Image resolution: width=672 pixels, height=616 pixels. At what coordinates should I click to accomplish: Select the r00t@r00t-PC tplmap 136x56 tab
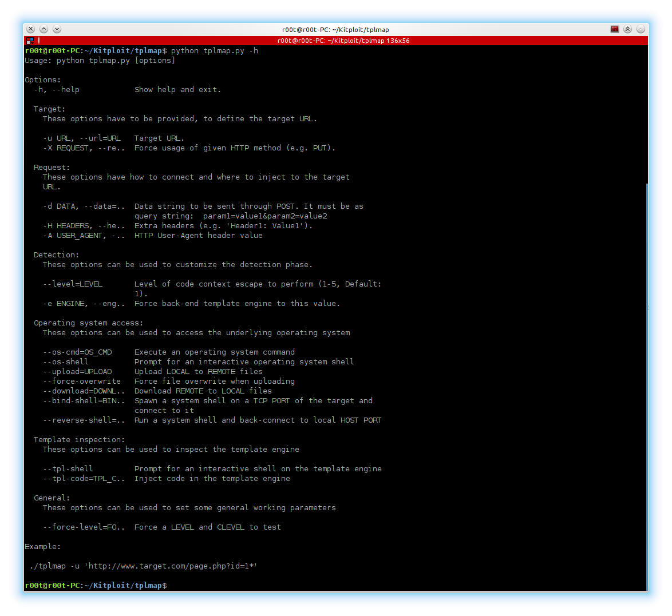[x=343, y=41]
